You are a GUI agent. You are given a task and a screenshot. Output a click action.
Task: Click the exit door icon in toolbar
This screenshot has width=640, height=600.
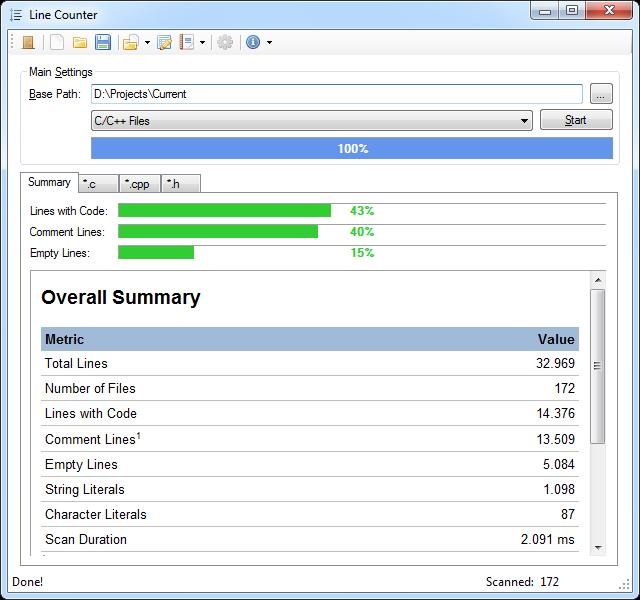(x=28, y=42)
